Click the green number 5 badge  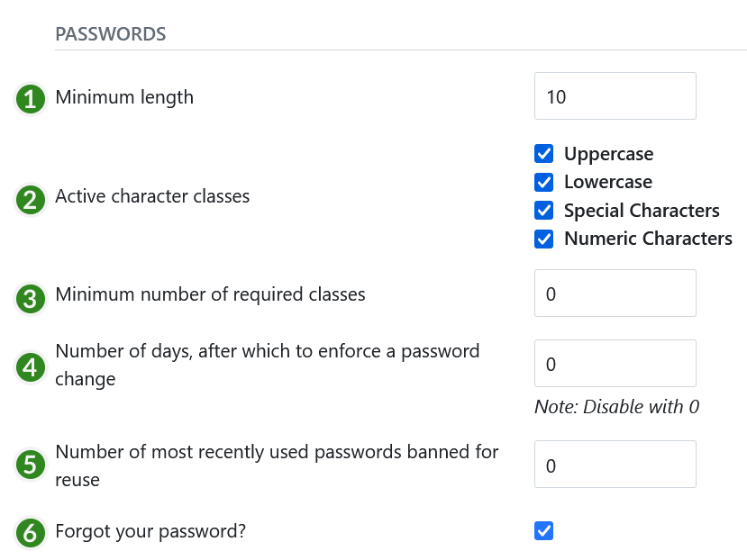pos(31,466)
